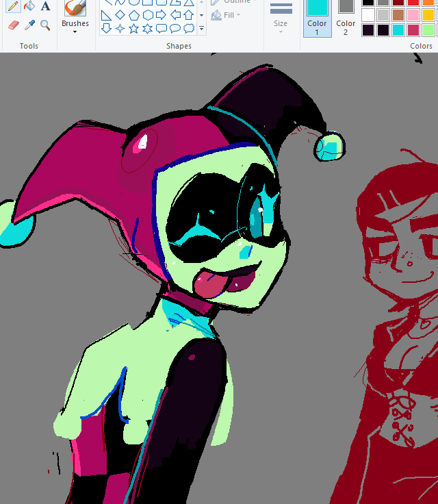
Task: Choose the diamond shape
Action: click(120, 15)
